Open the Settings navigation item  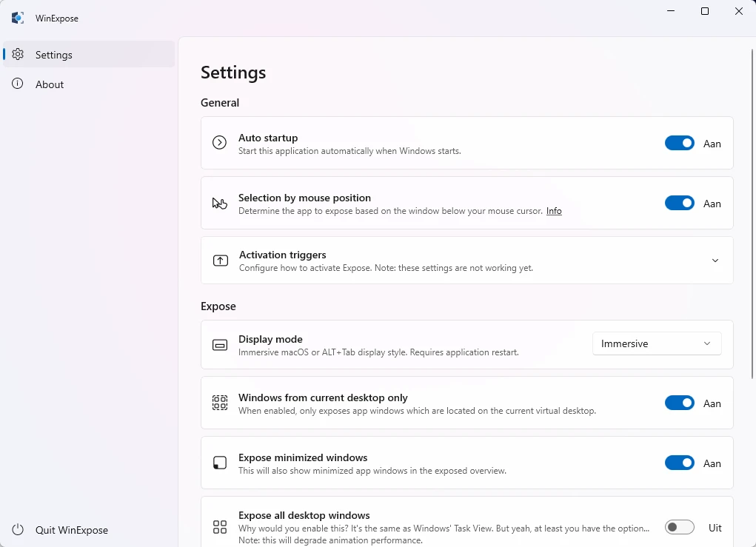[x=89, y=55]
